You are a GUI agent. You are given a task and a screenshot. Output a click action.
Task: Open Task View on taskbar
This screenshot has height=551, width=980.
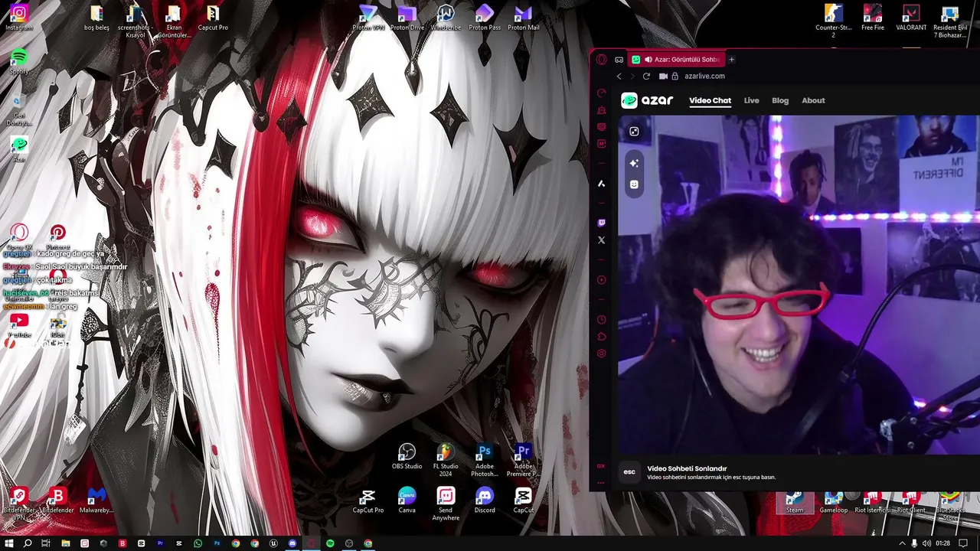[46, 543]
